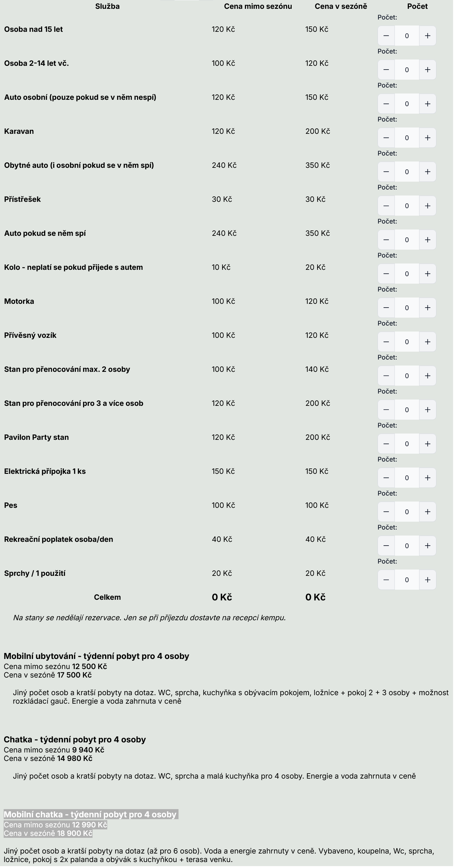Decrease count for Osoba 2-14 let
The image size is (454, 868).
click(x=387, y=70)
